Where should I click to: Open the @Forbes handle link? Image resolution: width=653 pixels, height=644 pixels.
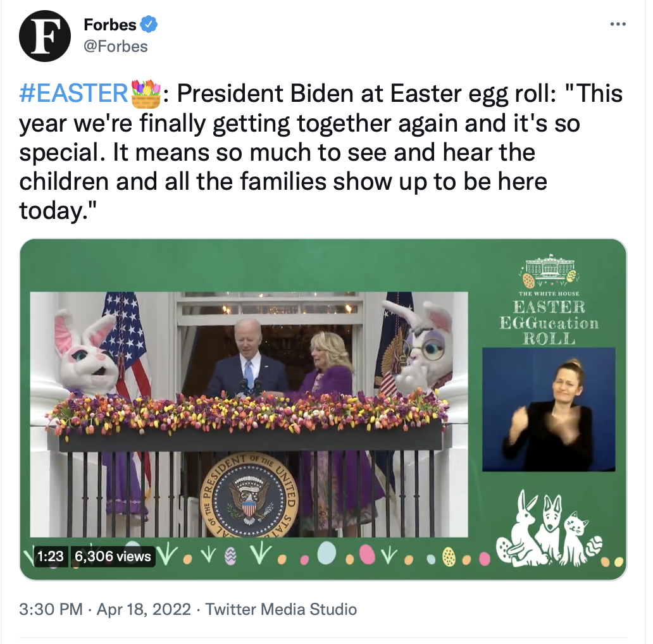(x=115, y=46)
